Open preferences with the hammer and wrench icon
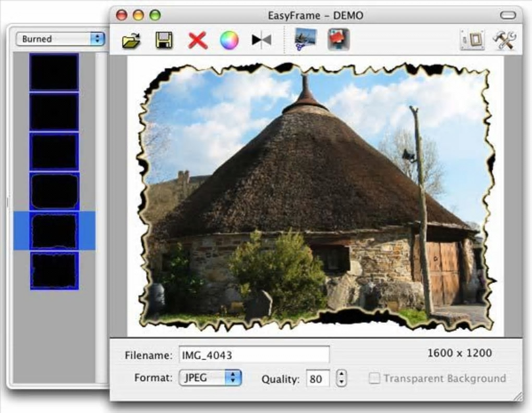The height and width of the screenshot is (413, 532). (x=504, y=40)
